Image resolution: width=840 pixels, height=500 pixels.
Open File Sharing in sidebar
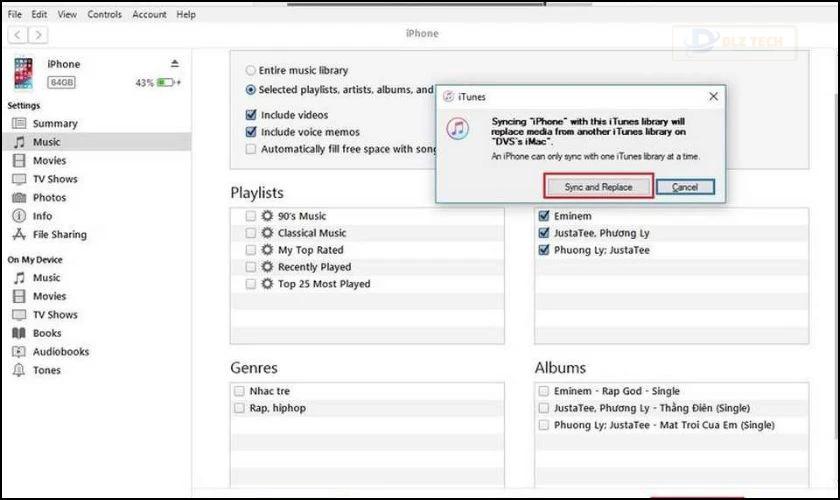click(x=59, y=235)
